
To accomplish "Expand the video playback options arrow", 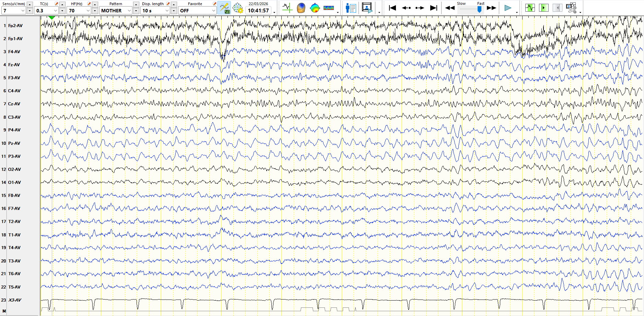I will point(379,12).
